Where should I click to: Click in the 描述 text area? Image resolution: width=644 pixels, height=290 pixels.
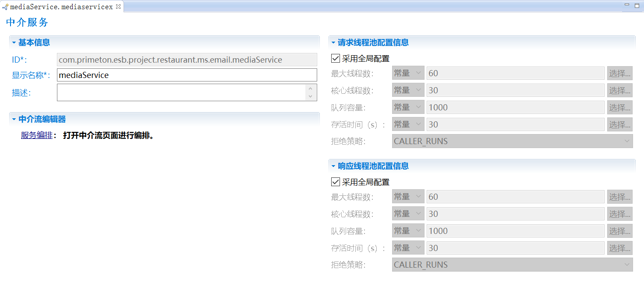180,92
